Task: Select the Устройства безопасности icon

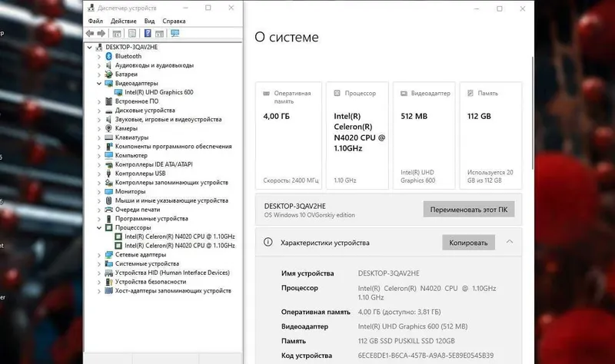Action: coord(109,282)
